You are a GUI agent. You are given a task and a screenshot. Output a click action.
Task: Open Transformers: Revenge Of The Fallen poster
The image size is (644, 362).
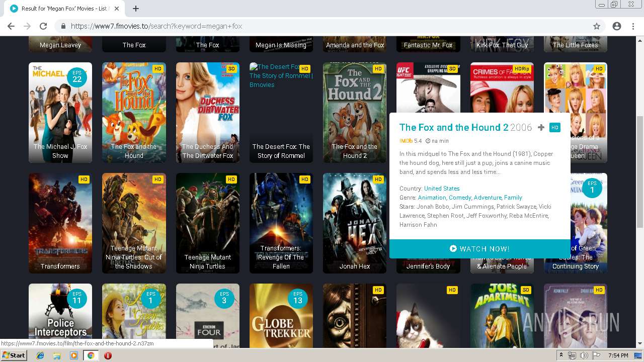pyautogui.click(x=281, y=223)
